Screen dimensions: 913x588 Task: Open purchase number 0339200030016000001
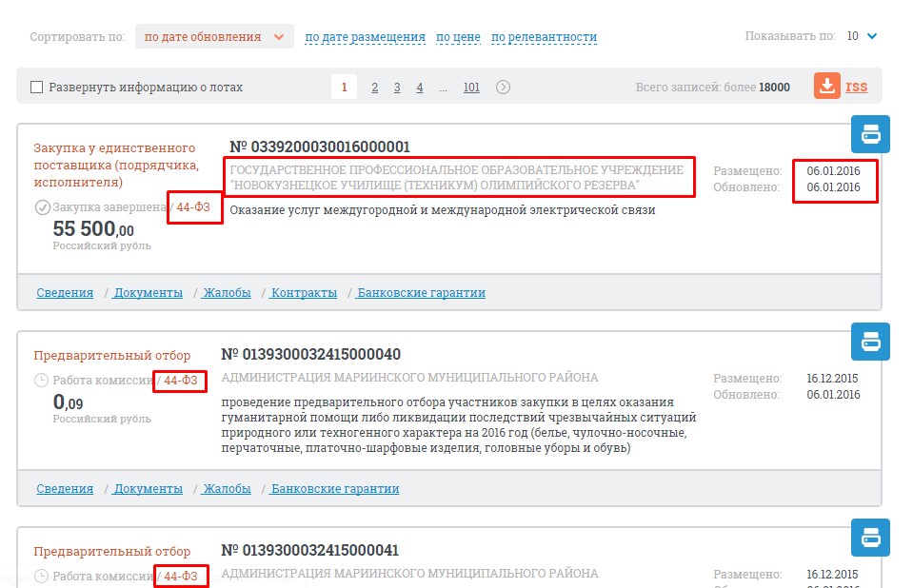coord(320,147)
